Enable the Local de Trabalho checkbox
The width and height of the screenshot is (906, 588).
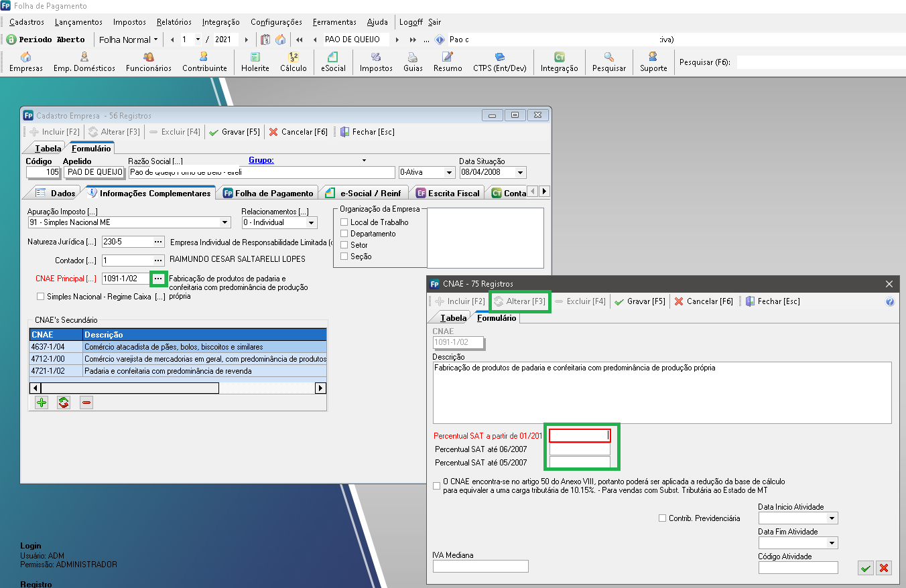[x=344, y=222]
